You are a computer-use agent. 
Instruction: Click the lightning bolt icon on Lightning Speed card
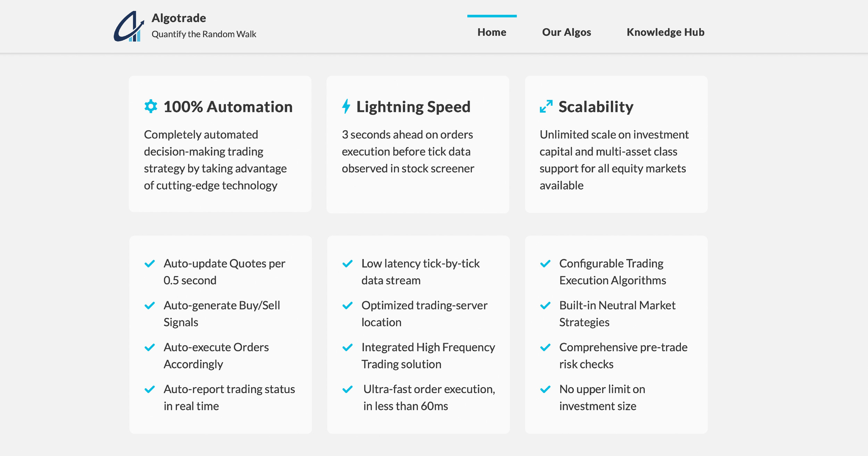point(346,106)
